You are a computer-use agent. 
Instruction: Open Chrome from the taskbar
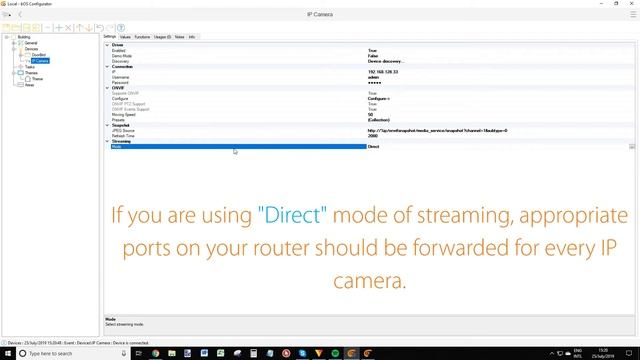point(156,353)
